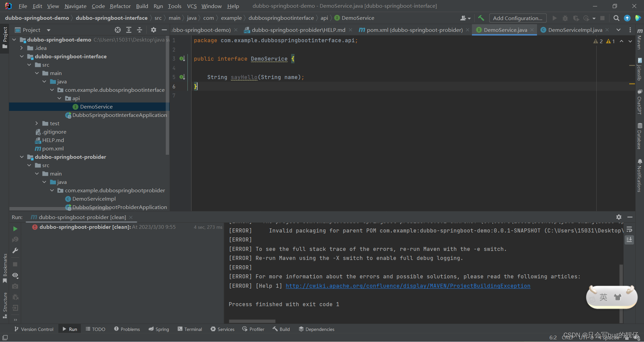Go to previous highlighted error arrow

(x=622, y=41)
